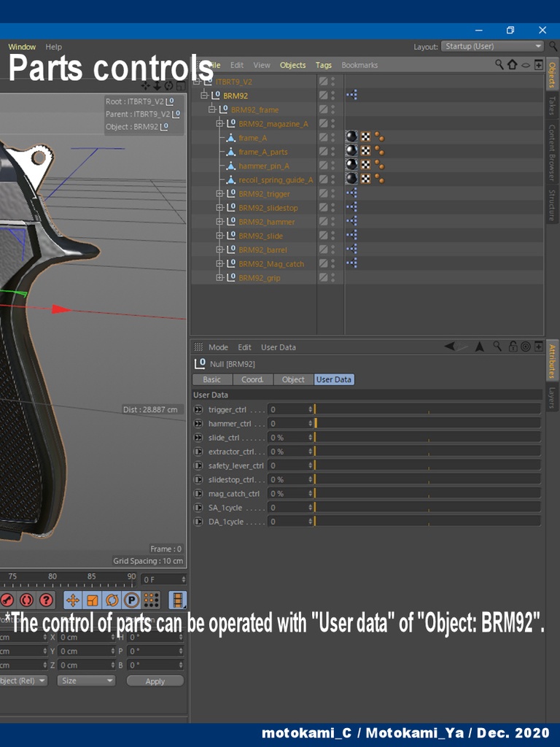The image size is (560, 747).
Task: Expand the BRM92_slidestop node
Action: [x=219, y=207]
